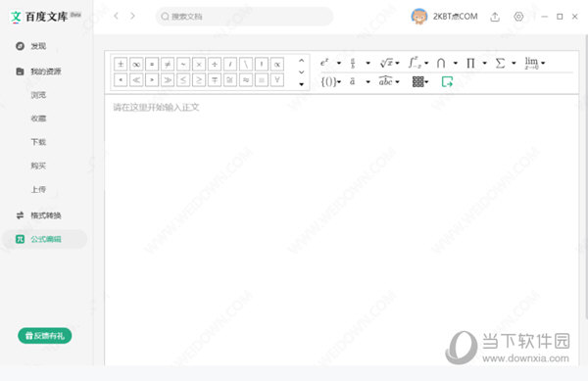Open the matrix grid templates dropdown
Image resolution: width=588 pixels, height=381 pixels.
click(x=420, y=81)
